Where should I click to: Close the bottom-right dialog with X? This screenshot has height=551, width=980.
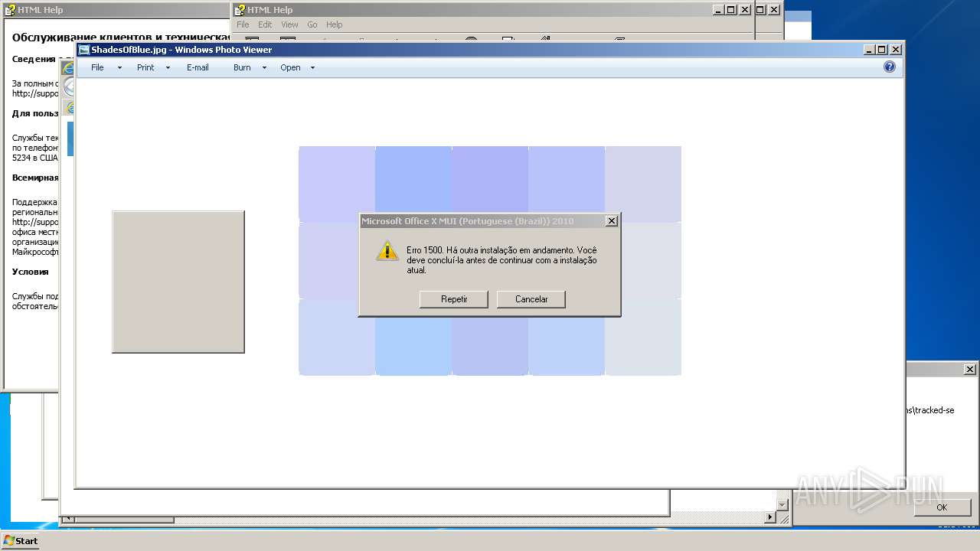coord(969,369)
